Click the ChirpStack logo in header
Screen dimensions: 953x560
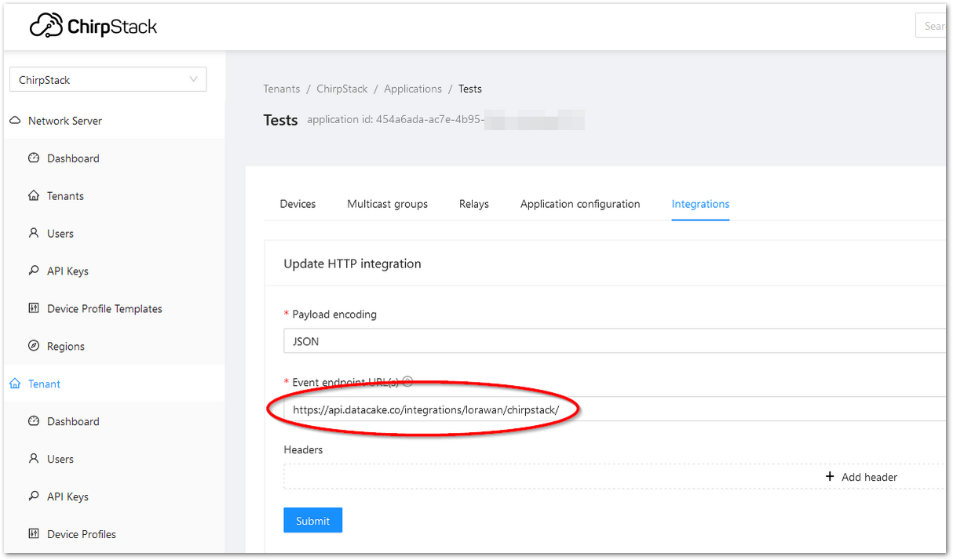[93, 26]
